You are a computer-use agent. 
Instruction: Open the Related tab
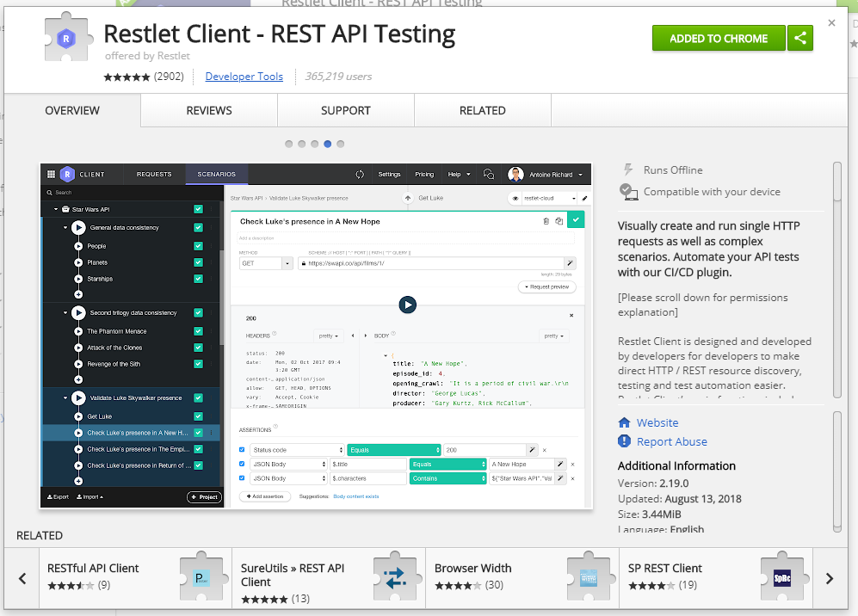[x=483, y=110]
